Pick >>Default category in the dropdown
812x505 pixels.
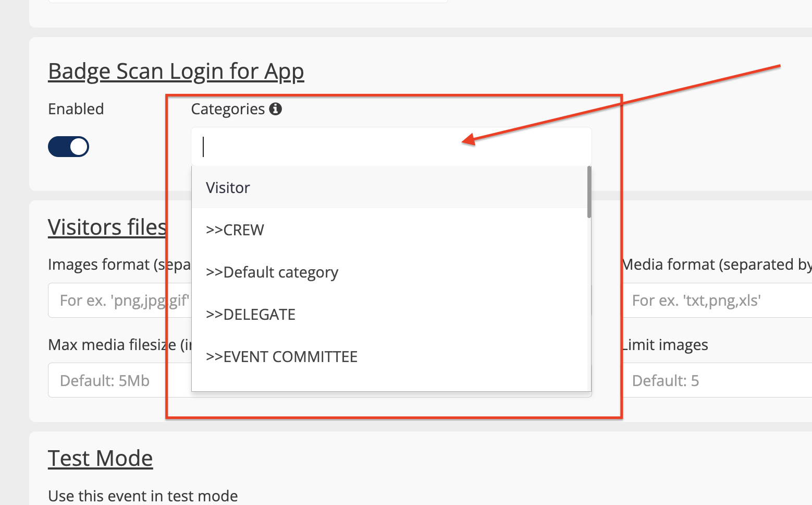click(272, 272)
